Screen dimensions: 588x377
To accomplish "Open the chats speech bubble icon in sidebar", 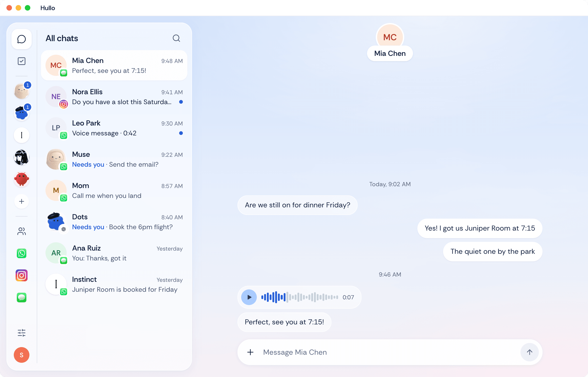I will tap(22, 39).
